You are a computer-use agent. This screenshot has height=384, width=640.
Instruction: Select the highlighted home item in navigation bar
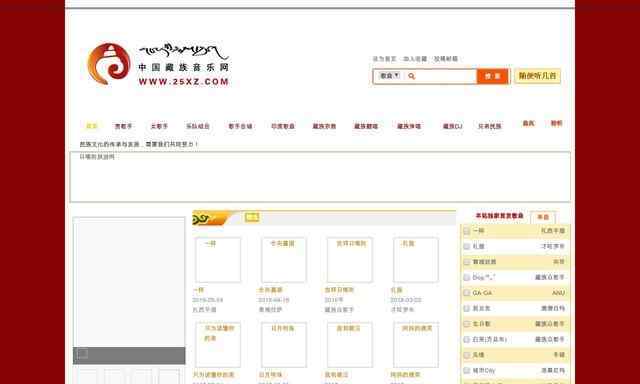click(92, 126)
